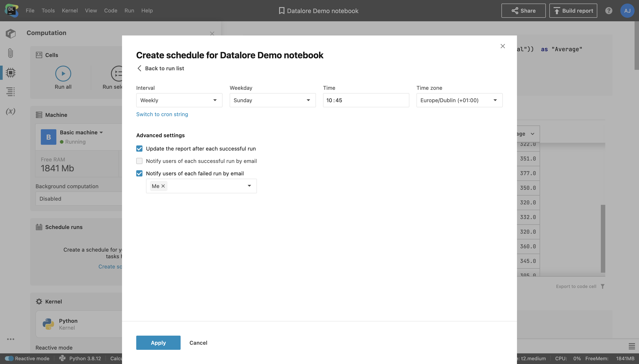Click Switch to cron string link
Image resolution: width=639 pixels, height=364 pixels.
(x=162, y=114)
